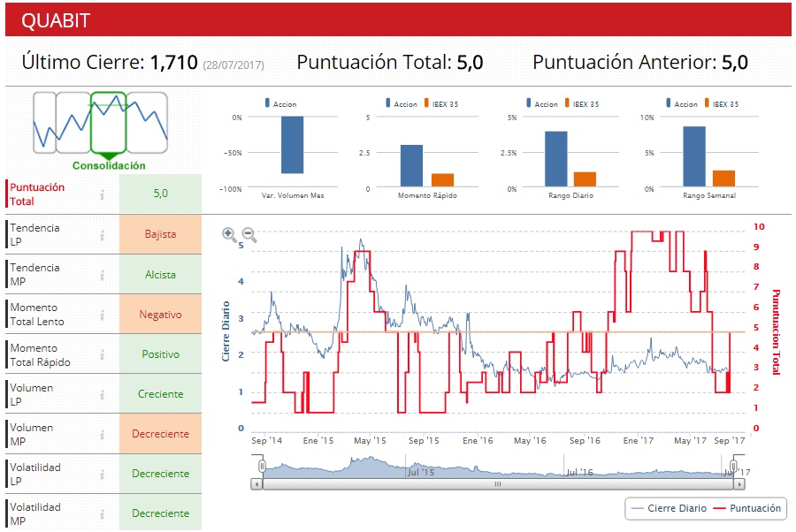796x532 pixels.
Task: Open info icon for Puntuación Total
Action: coord(103,194)
